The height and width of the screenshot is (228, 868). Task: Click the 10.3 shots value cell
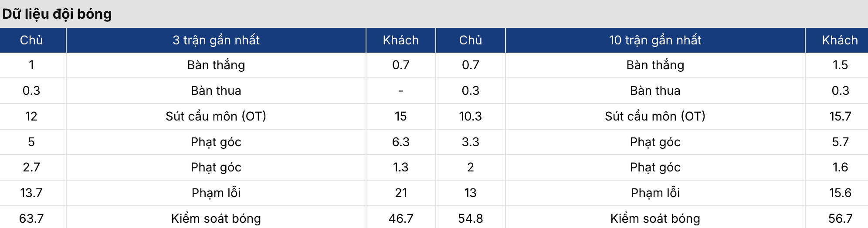[470, 116]
